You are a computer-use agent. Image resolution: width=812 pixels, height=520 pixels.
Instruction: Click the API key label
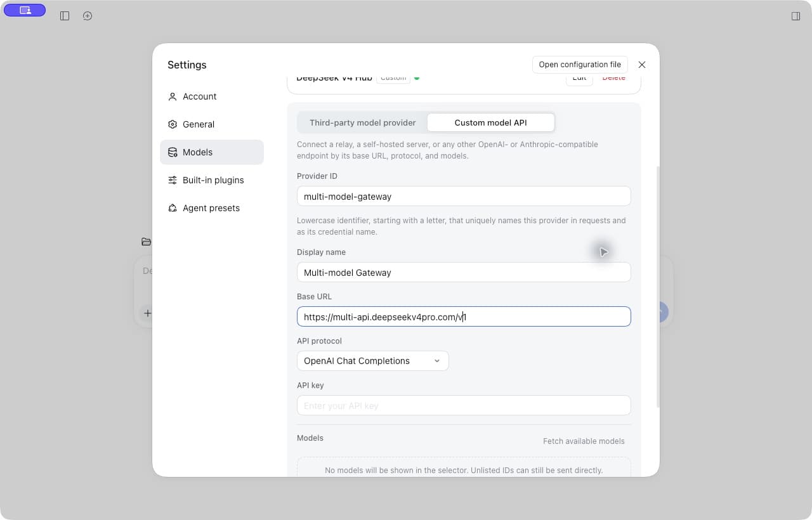click(x=310, y=385)
